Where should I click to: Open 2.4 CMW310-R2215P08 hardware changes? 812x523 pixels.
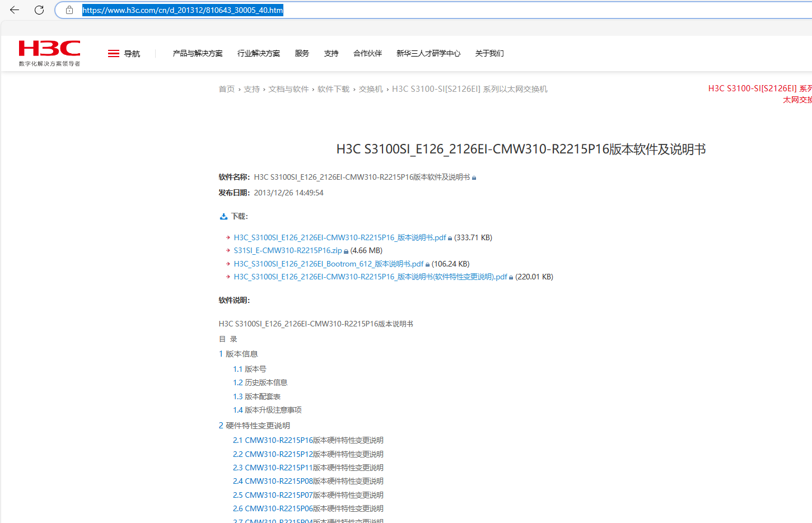[x=308, y=482]
